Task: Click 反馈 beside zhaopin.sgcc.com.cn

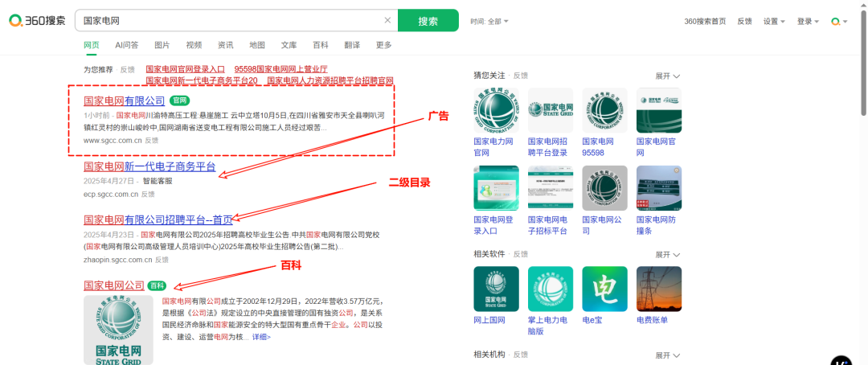Action: tap(162, 259)
